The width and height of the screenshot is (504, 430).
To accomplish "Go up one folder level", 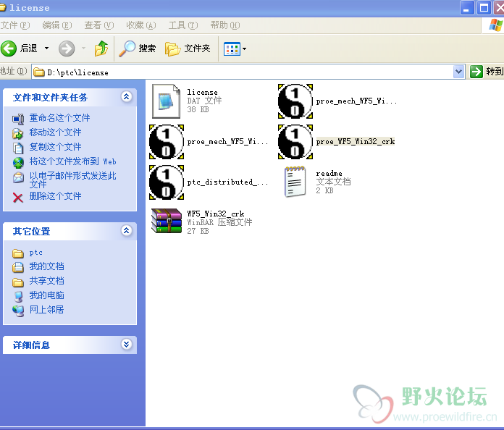I will pyautogui.click(x=101, y=49).
